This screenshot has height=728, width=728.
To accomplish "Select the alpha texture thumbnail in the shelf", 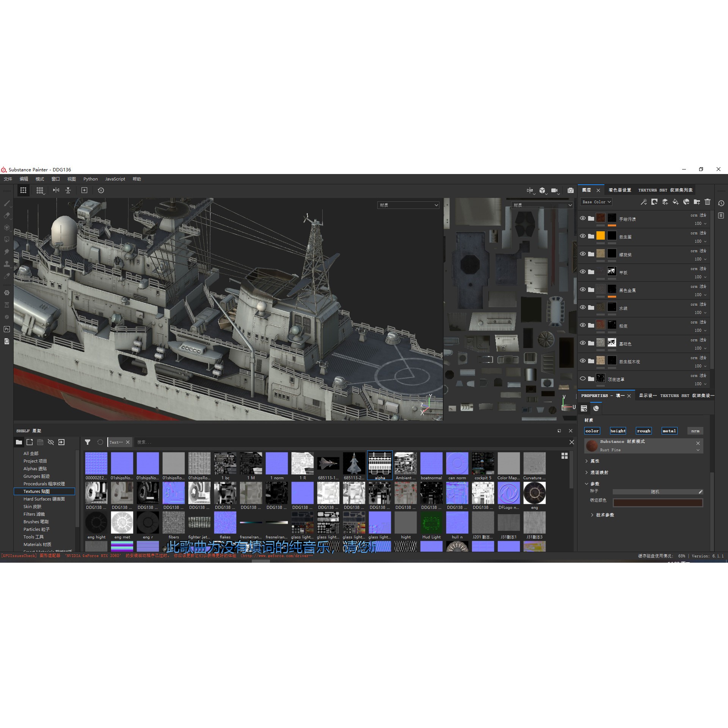I will [380, 463].
